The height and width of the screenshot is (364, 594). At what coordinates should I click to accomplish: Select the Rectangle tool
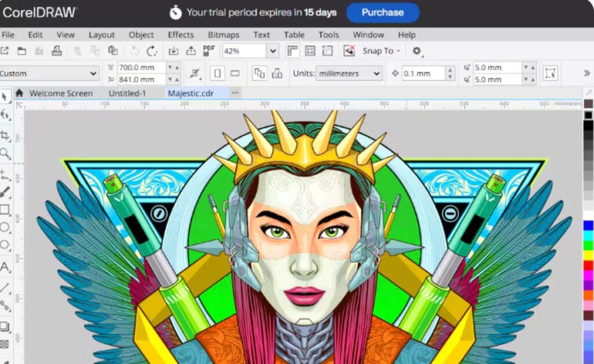(x=5, y=210)
